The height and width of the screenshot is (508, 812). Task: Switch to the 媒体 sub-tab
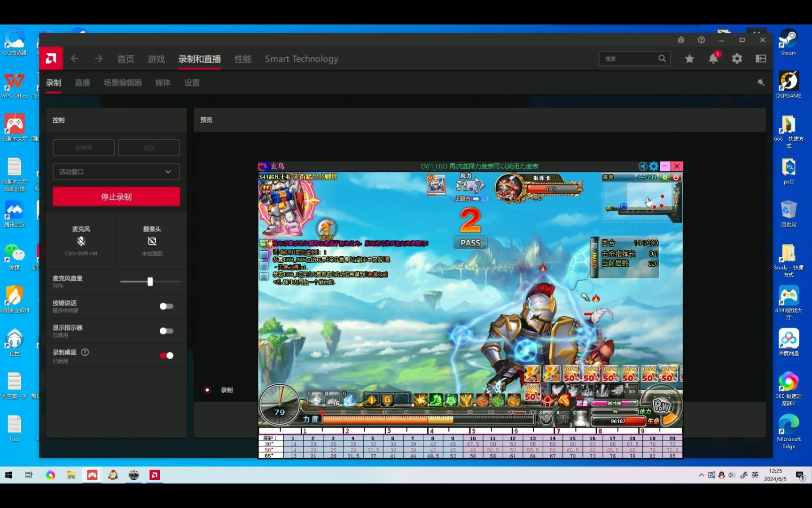coord(163,83)
